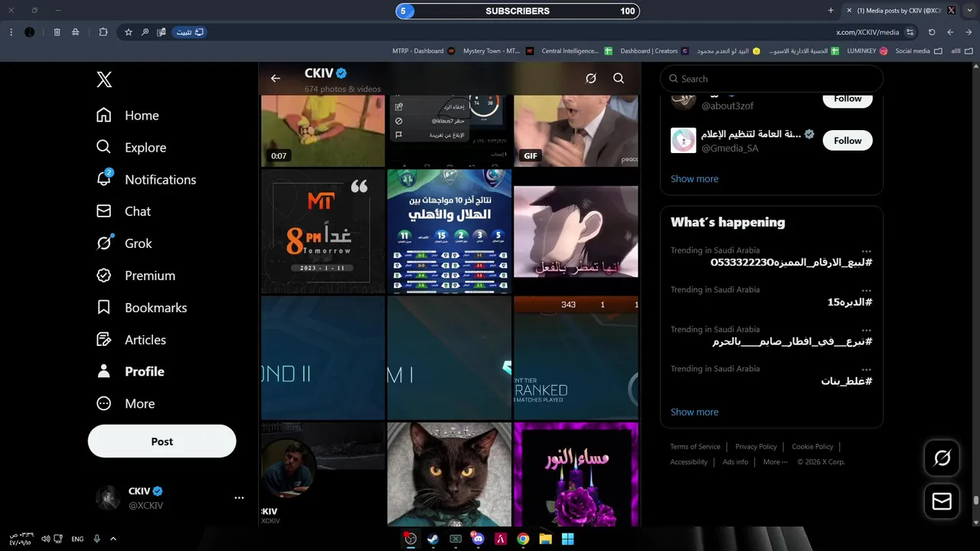Open Notifications in the sidebar
Screen dimensions: 980x551
coord(145,180)
